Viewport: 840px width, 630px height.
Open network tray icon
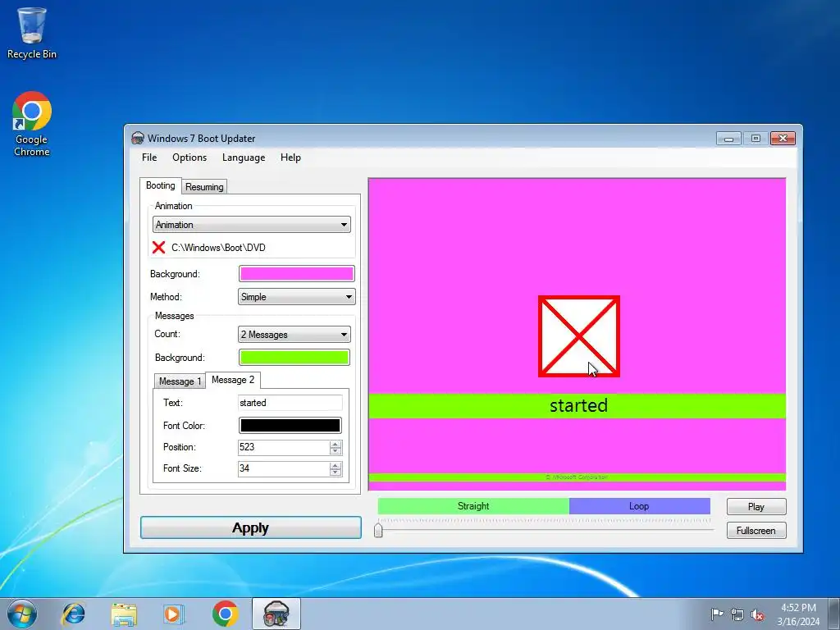click(x=737, y=614)
